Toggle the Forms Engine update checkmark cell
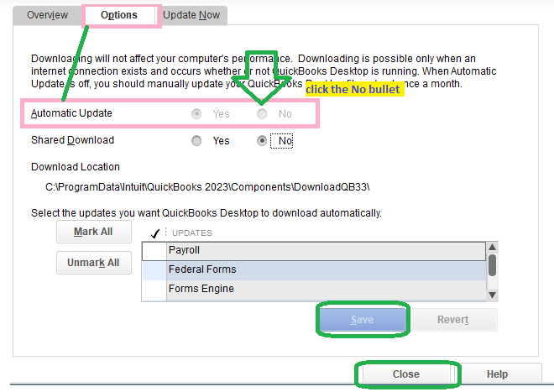This screenshot has height=392, width=554. point(154,290)
